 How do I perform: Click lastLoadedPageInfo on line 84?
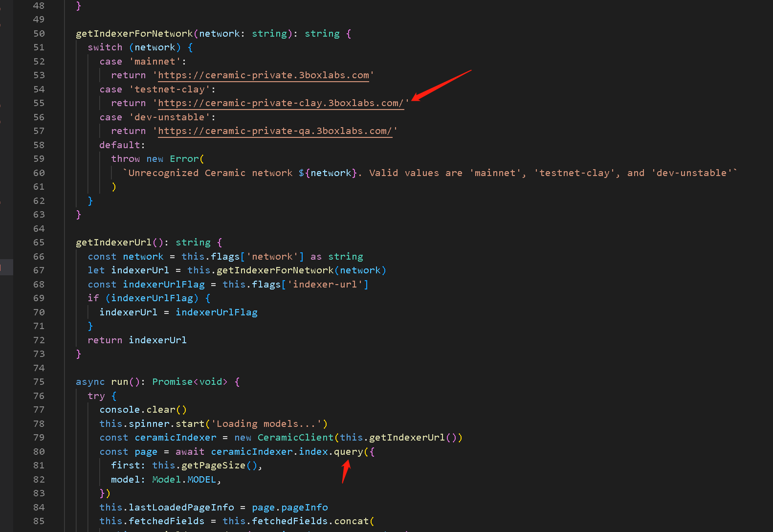[181, 508]
